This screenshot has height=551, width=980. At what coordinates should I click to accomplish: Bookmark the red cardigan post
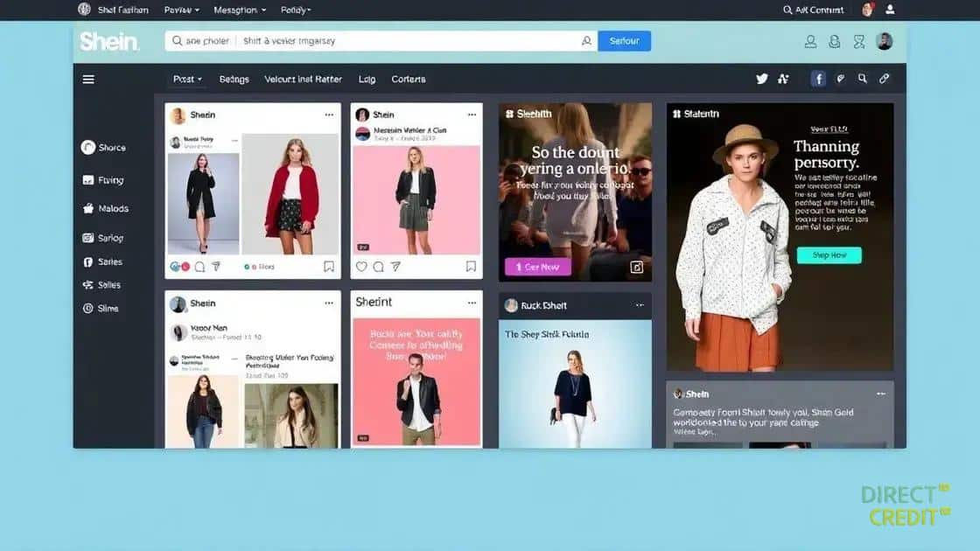(x=329, y=267)
